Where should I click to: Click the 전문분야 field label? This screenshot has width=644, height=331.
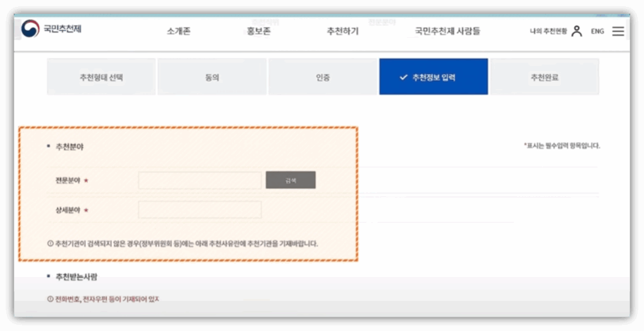click(x=68, y=180)
